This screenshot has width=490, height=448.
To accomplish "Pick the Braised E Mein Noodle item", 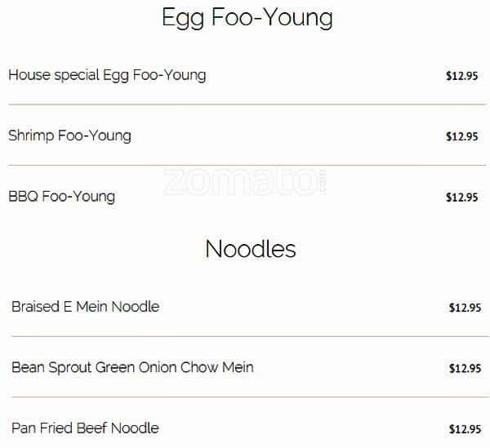I will [85, 307].
